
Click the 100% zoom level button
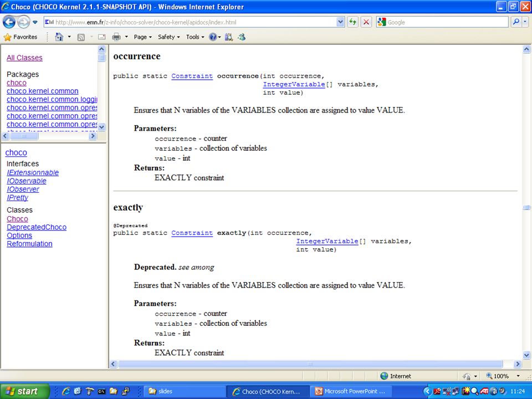tap(498, 376)
